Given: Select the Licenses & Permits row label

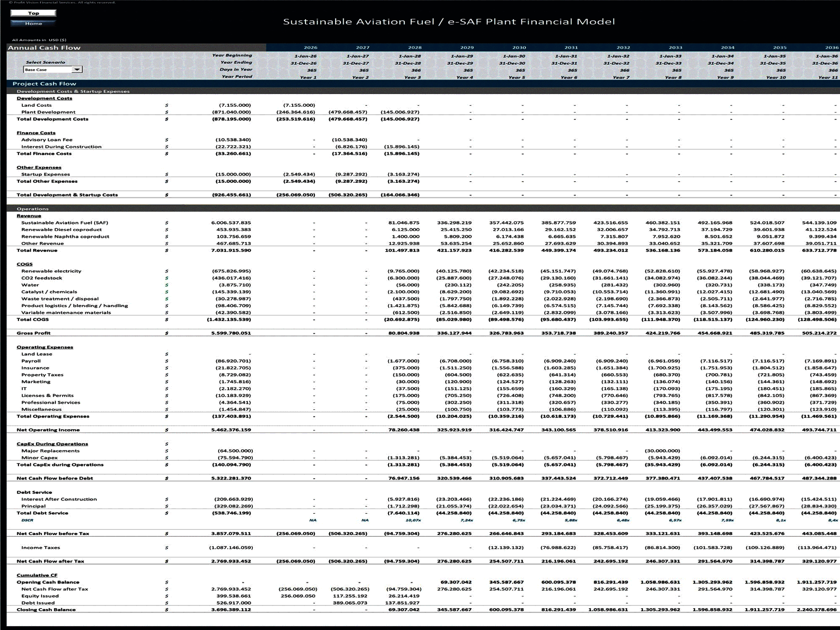Looking at the screenshot, I should (x=47, y=395).
